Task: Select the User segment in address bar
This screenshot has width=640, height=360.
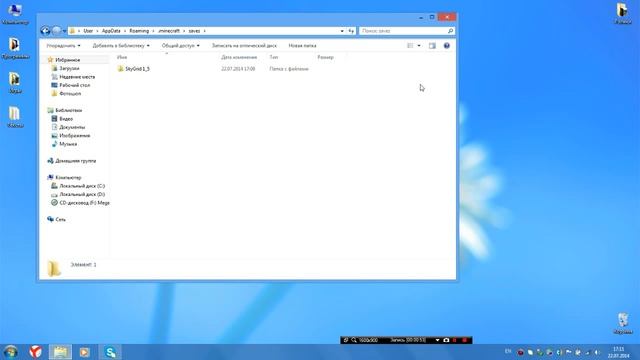Action: [88, 31]
